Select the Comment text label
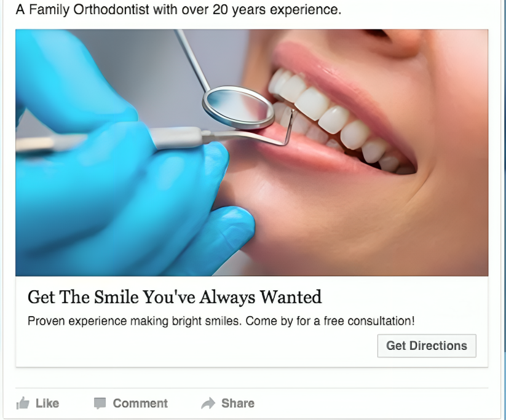Image resolution: width=506 pixels, height=420 pixels. [x=140, y=403]
